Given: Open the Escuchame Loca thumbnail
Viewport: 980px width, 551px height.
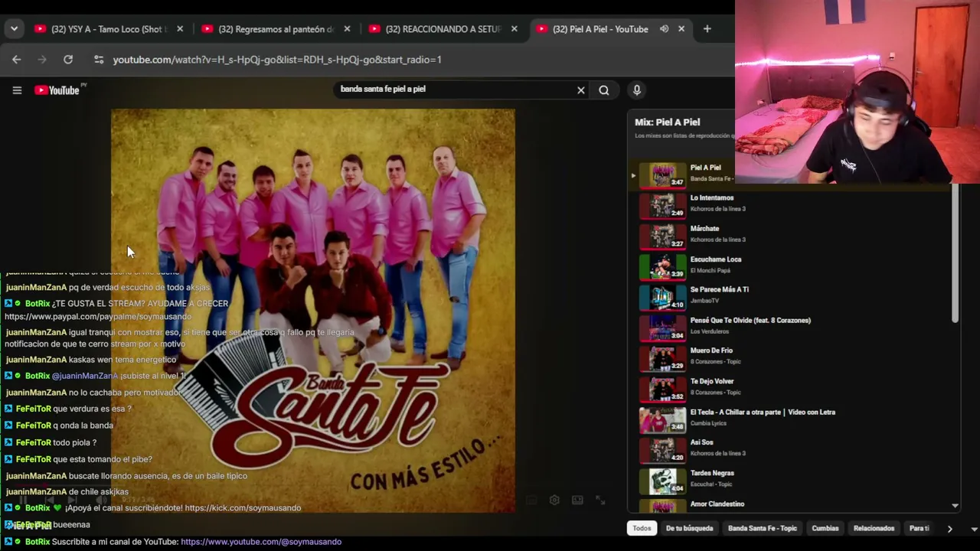Looking at the screenshot, I should (663, 266).
